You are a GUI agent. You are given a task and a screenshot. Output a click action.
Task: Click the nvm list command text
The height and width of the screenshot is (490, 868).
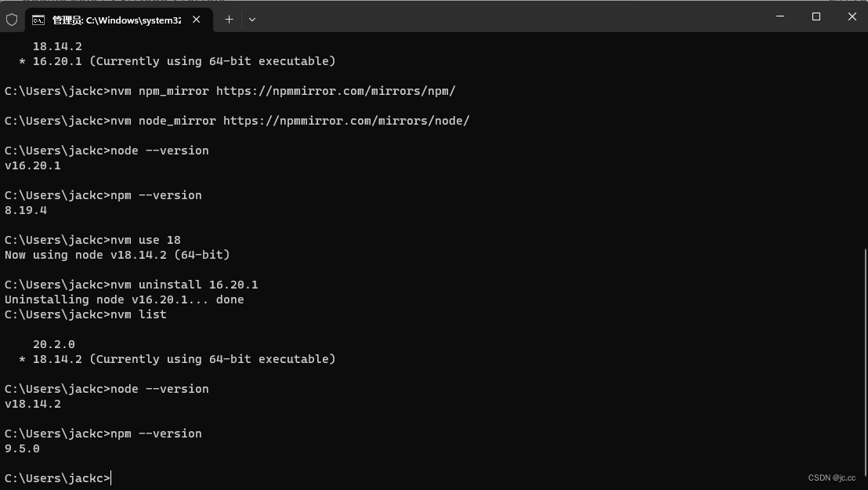coord(138,314)
